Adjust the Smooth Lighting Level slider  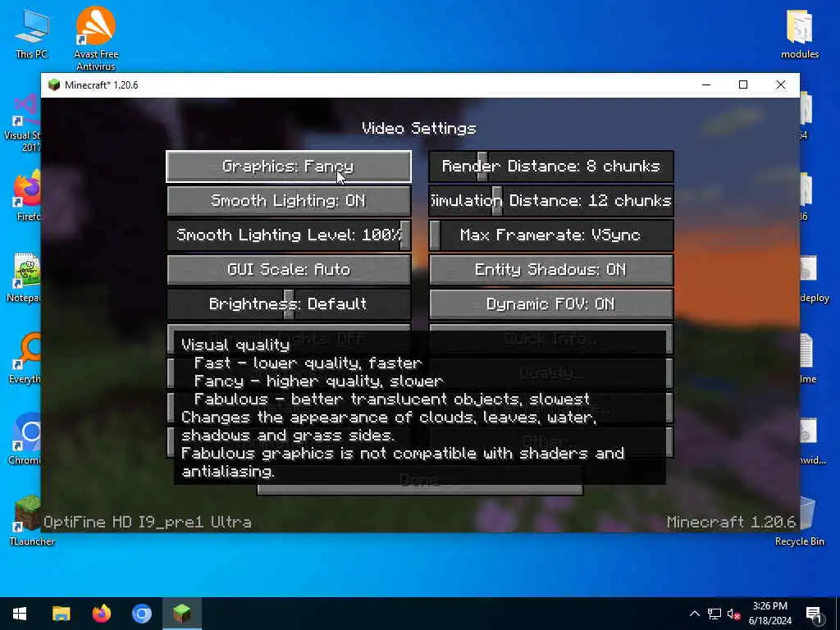(289, 235)
